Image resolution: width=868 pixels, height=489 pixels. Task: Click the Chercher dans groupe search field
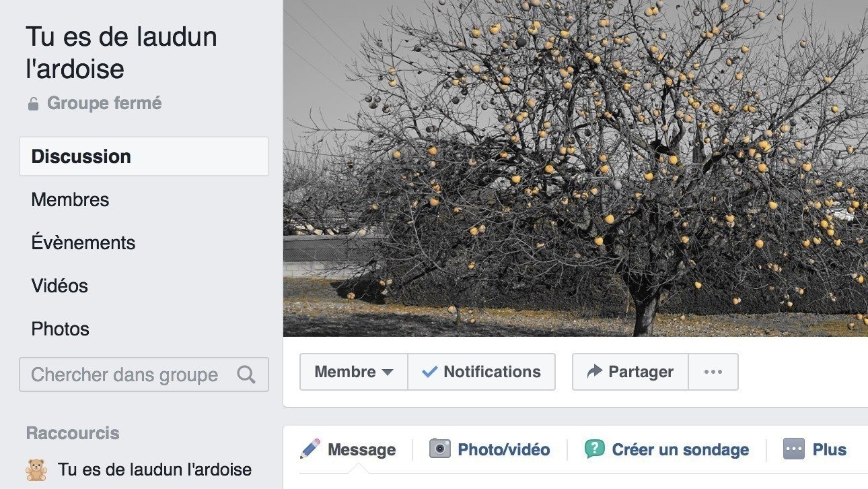[144, 374]
